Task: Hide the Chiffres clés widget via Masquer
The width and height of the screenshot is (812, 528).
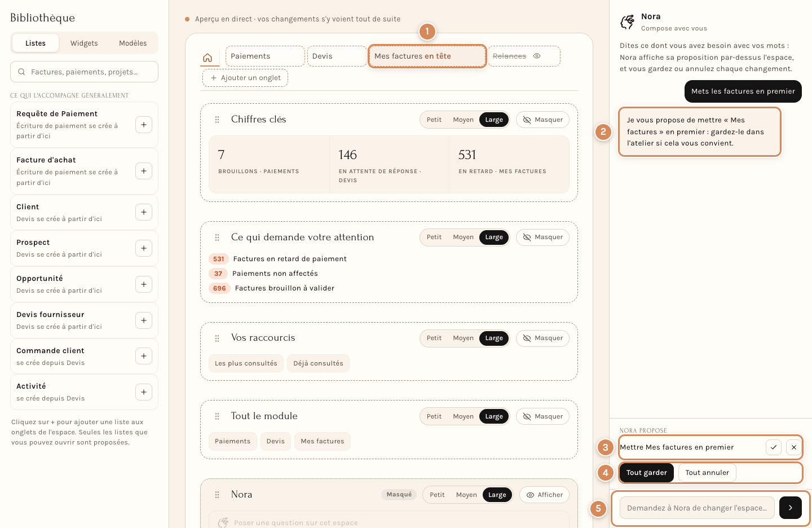Action: pyautogui.click(x=542, y=120)
